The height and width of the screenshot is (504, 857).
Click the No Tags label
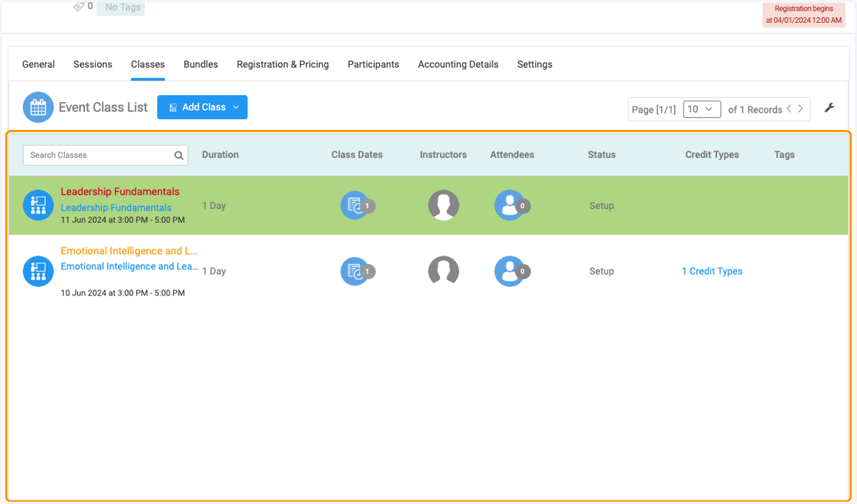click(121, 8)
